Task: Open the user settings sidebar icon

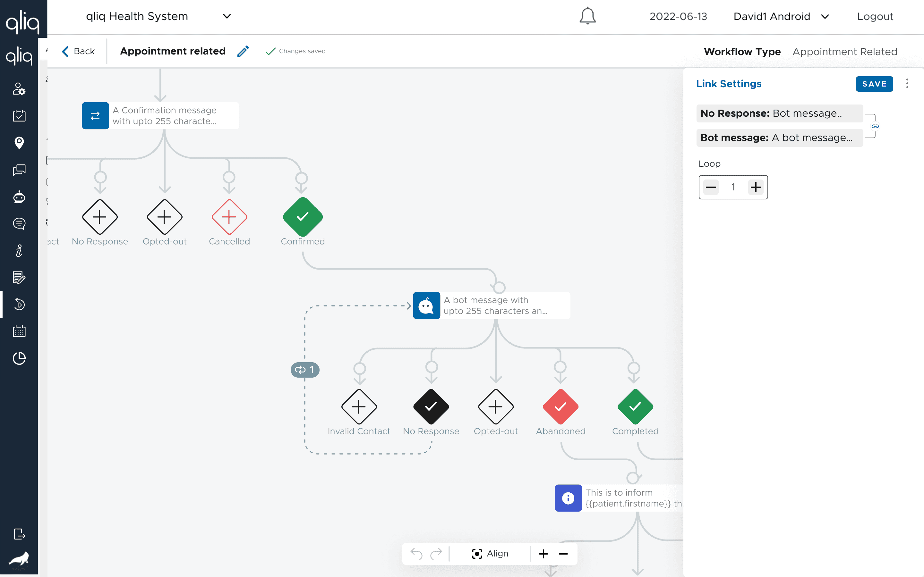Action: pyautogui.click(x=19, y=89)
